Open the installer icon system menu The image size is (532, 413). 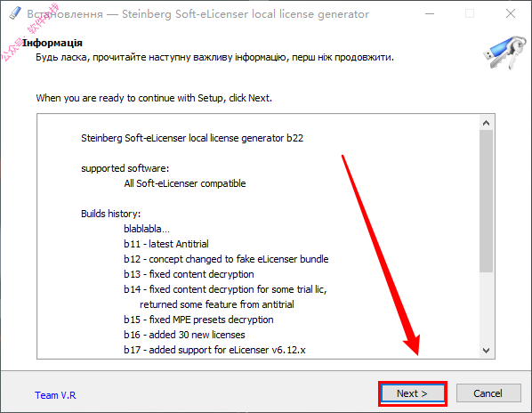click(14, 13)
